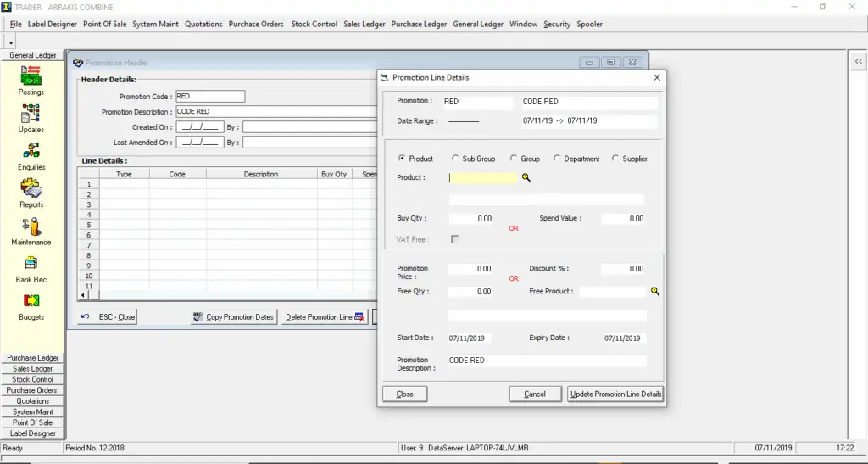868x464 pixels.
Task: Open the Purchase Ledger menu
Action: click(x=419, y=25)
